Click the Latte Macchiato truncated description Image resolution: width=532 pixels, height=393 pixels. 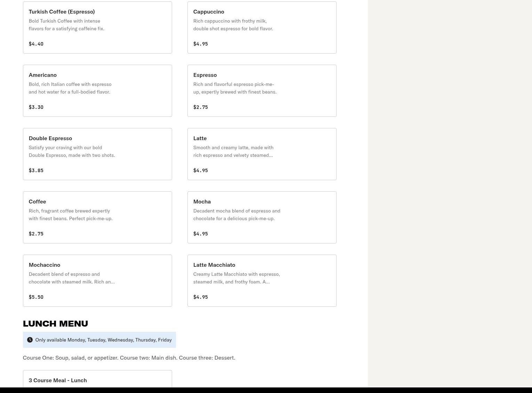point(236,278)
